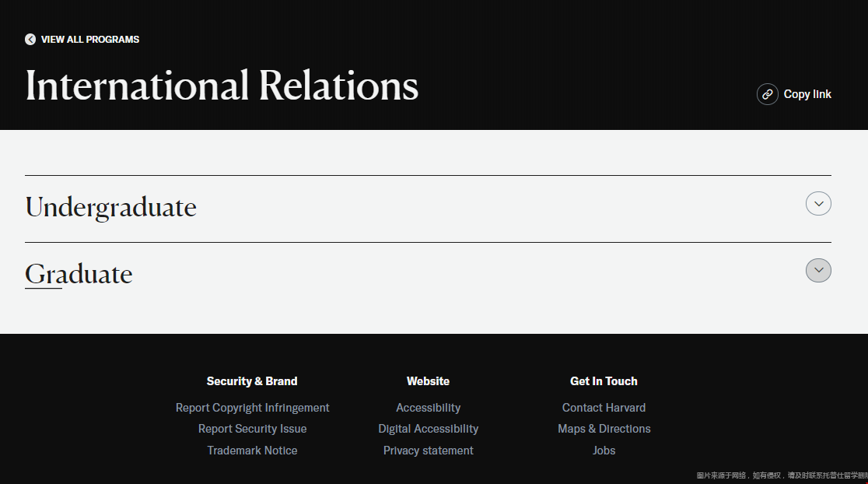The image size is (868, 484).
Task: Open Report Copyright Infringement link
Action: coord(252,408)
